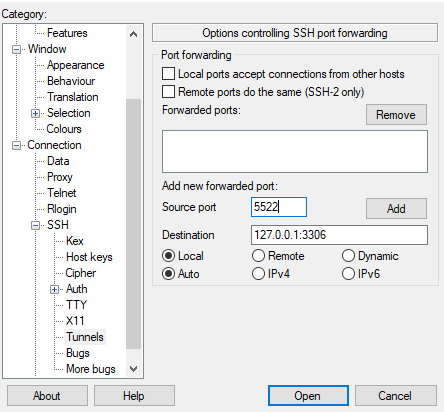444x412 pixels.
Task: Add the new forwarded port
Action: click(396, 209)
